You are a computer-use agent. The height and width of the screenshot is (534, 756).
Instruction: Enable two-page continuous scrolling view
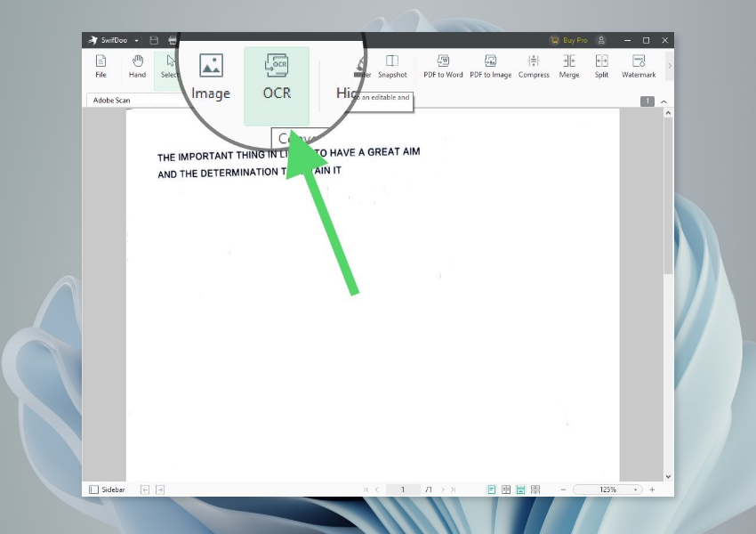click(x=535, y=489)
